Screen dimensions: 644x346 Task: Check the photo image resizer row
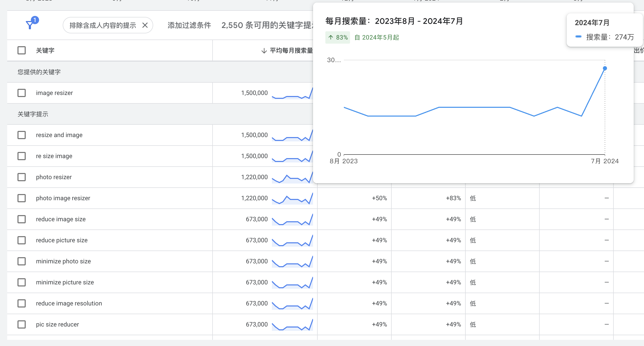click(x=22, y=198)
